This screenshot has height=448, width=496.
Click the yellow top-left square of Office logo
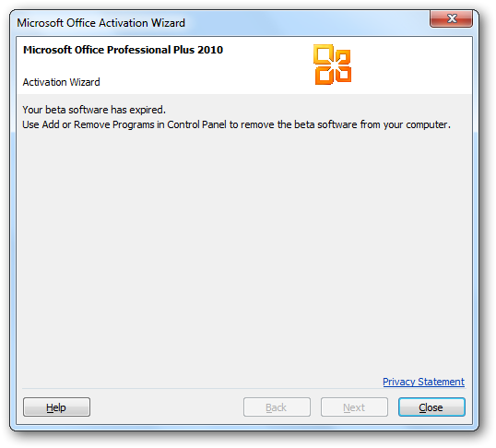(323, 53)
